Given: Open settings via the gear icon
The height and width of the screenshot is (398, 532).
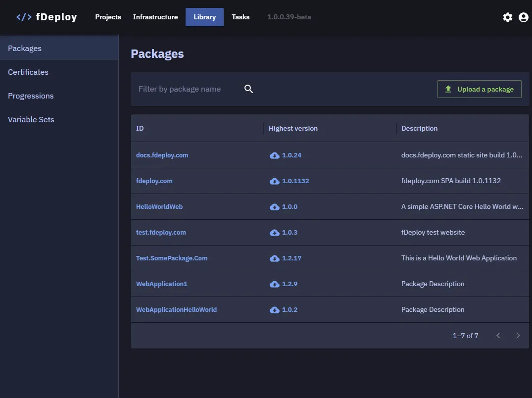Looking at the screenshot, I should click(x=508, y=17).
